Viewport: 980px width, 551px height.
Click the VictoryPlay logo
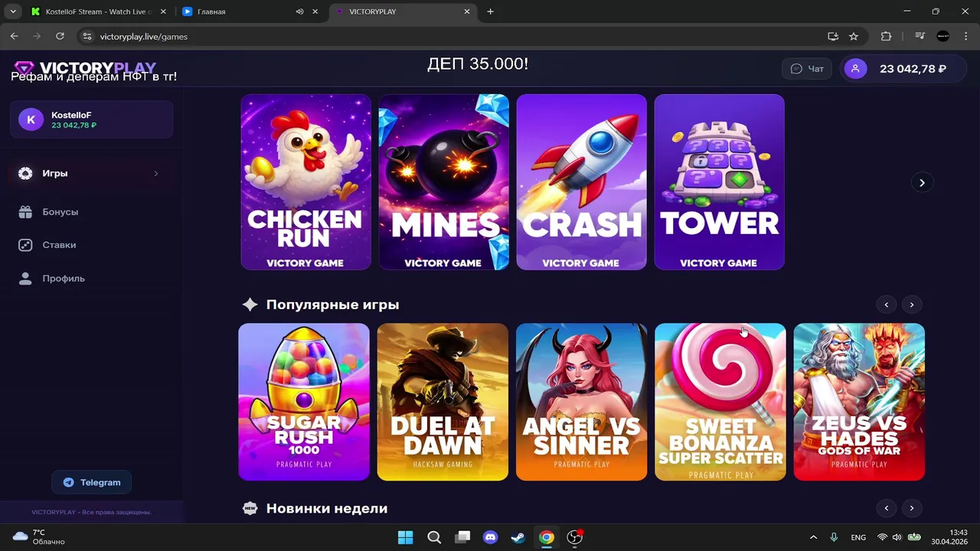(x=85, y=68)
